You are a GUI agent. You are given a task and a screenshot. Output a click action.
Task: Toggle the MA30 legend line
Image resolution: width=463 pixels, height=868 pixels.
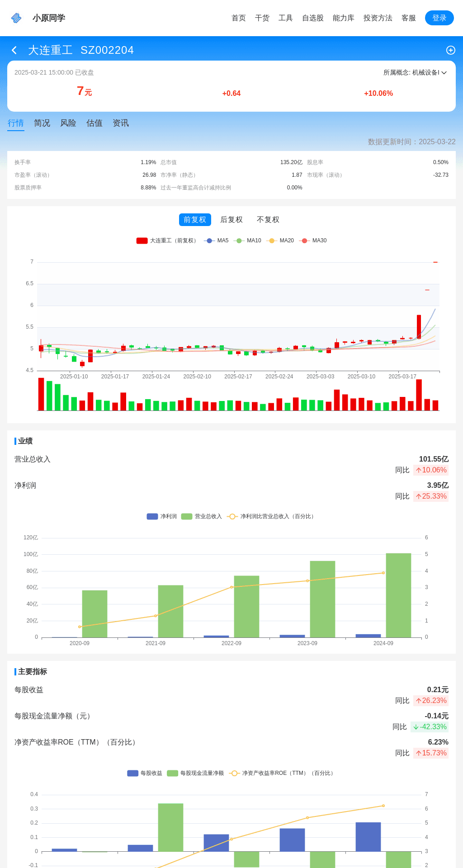pyautogui.click(x=312, y=241)
